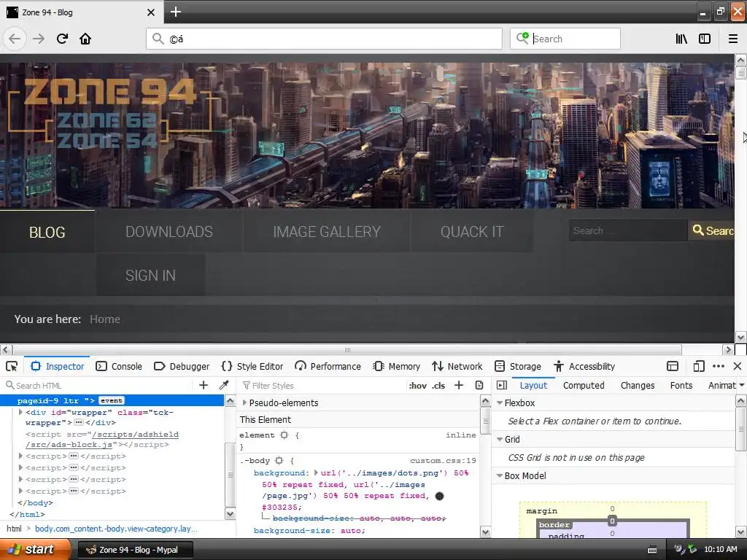Click the Mypal taskbar window button
747x560 pixels.
(135, 550)
